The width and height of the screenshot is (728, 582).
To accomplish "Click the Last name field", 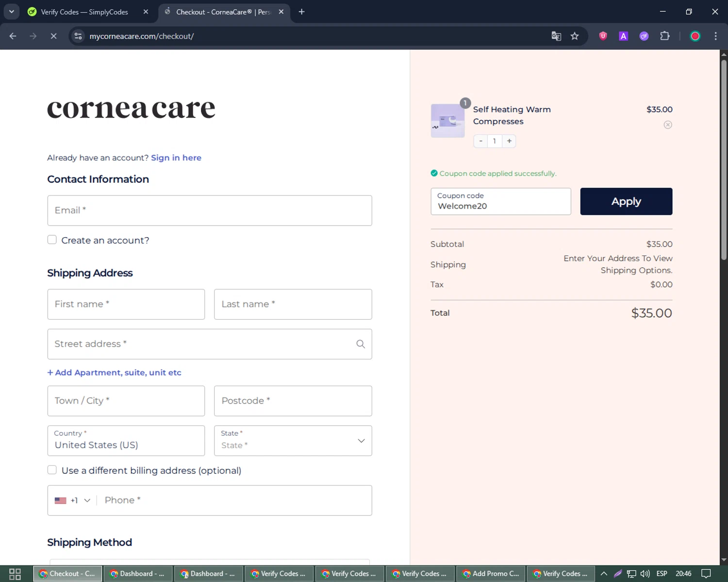I will tap(293, 304).
